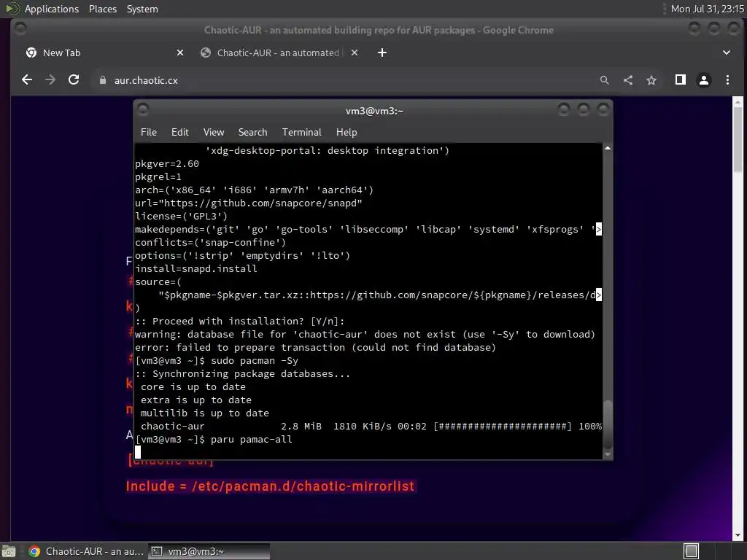Click the 'multilib is up to date' line
Screen dimensions: 747x560
(x=205, y=413)
